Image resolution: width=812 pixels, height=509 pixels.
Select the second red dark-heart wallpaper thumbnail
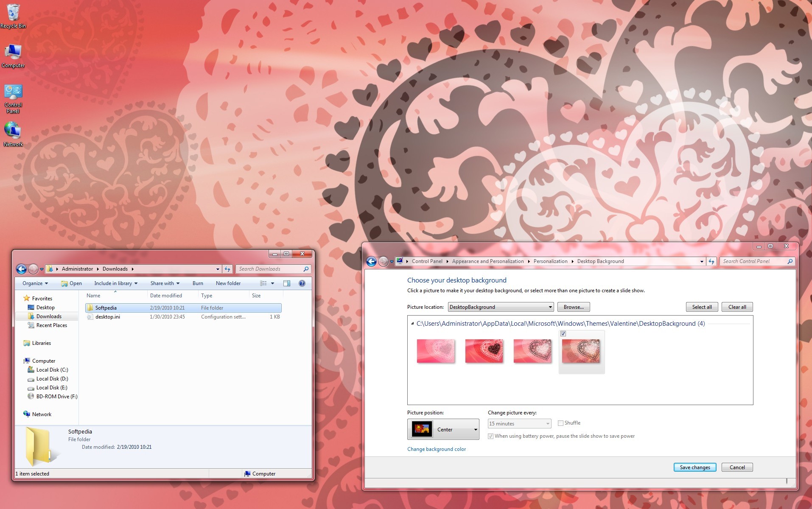point(484,351)
